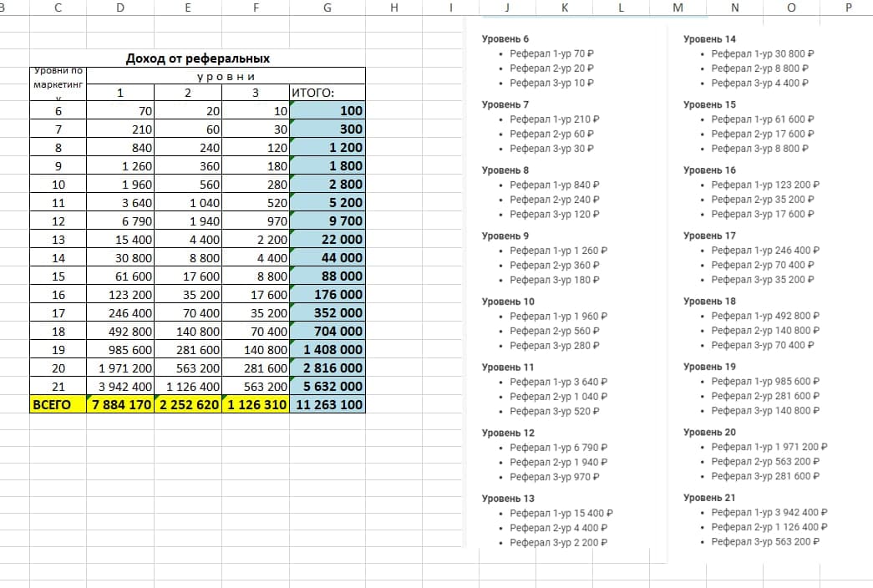
Task: Select the blue ИТОГО cell showing 300
Action: pyautogui.click(x=327, y=129)
